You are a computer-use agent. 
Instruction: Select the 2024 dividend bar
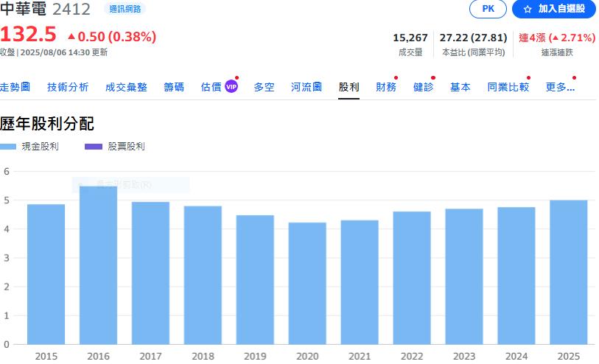click(x=516, y=276)
